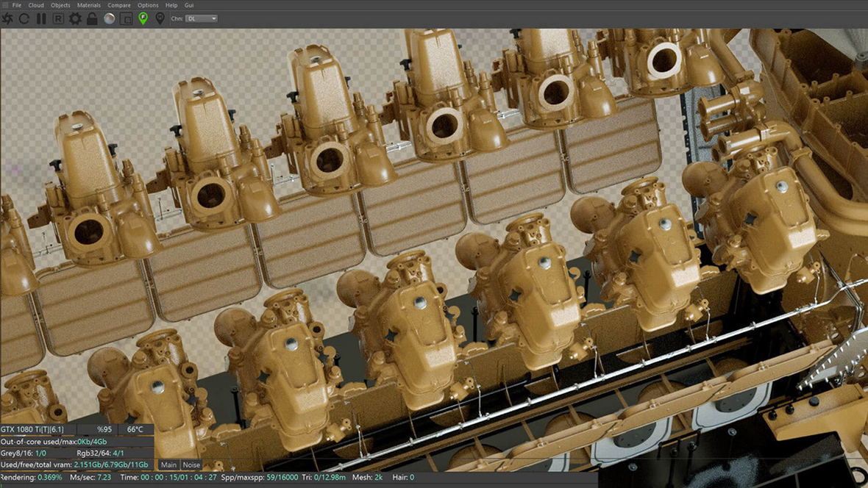The width and height of the screenshot is (868, 488).
Task: Select the material picker sphere icon
Action: 109,18
